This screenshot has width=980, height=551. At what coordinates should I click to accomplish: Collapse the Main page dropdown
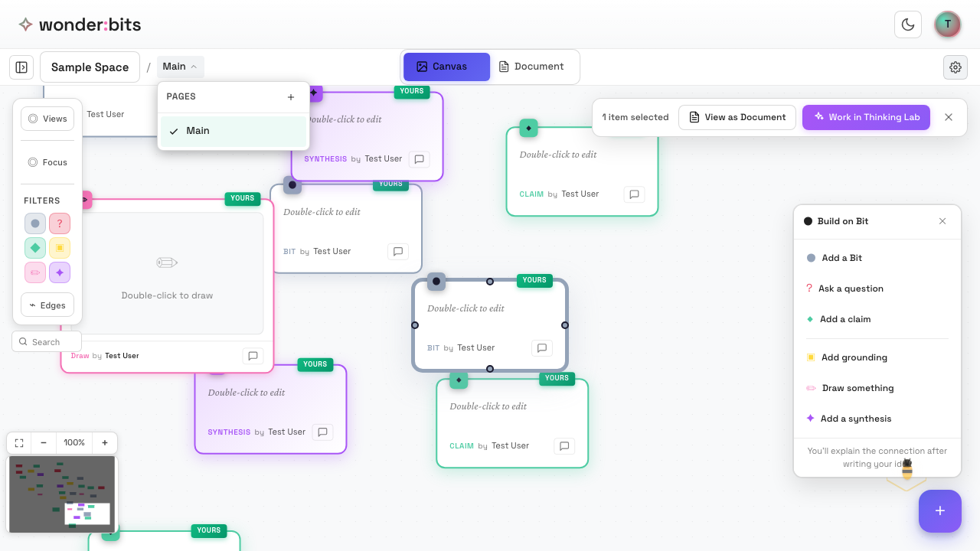point(180,67)
